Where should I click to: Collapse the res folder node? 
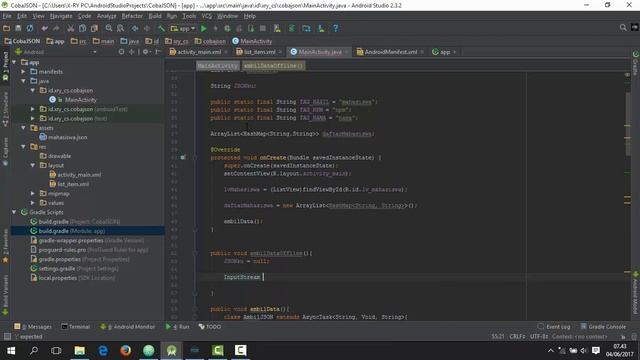(24, 147)
